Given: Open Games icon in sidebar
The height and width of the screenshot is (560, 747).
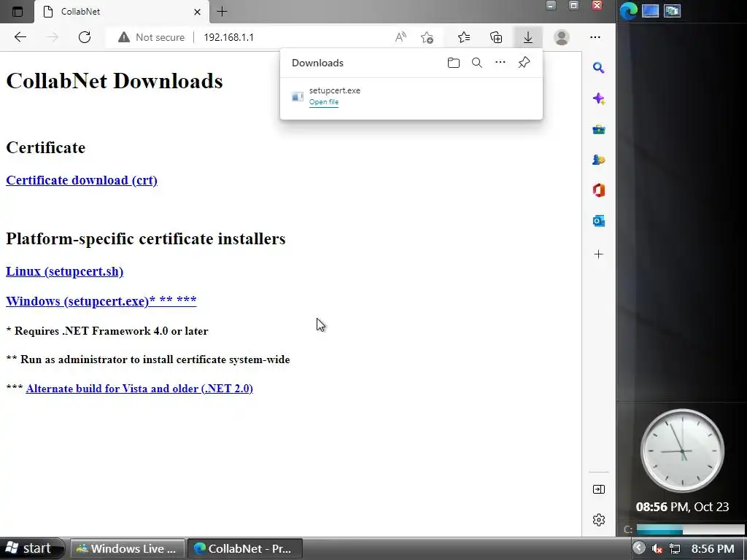Looking at the screenshot, I should 599,160.
